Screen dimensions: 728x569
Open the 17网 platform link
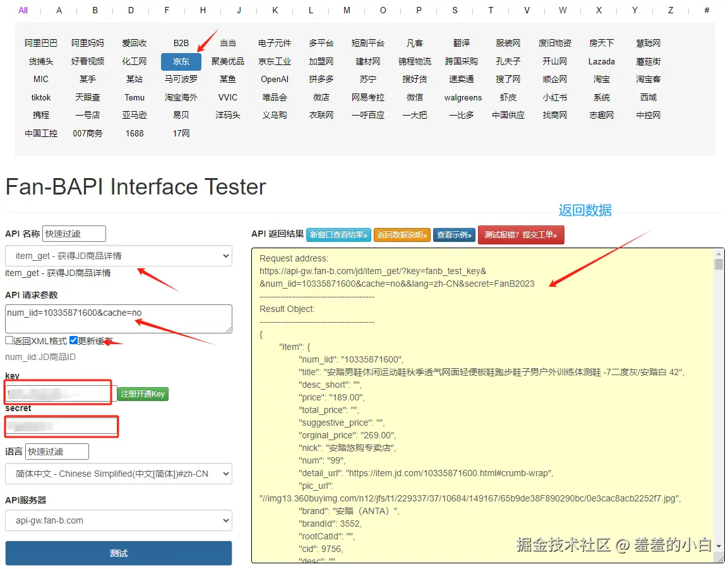click(x=181, y=134)
